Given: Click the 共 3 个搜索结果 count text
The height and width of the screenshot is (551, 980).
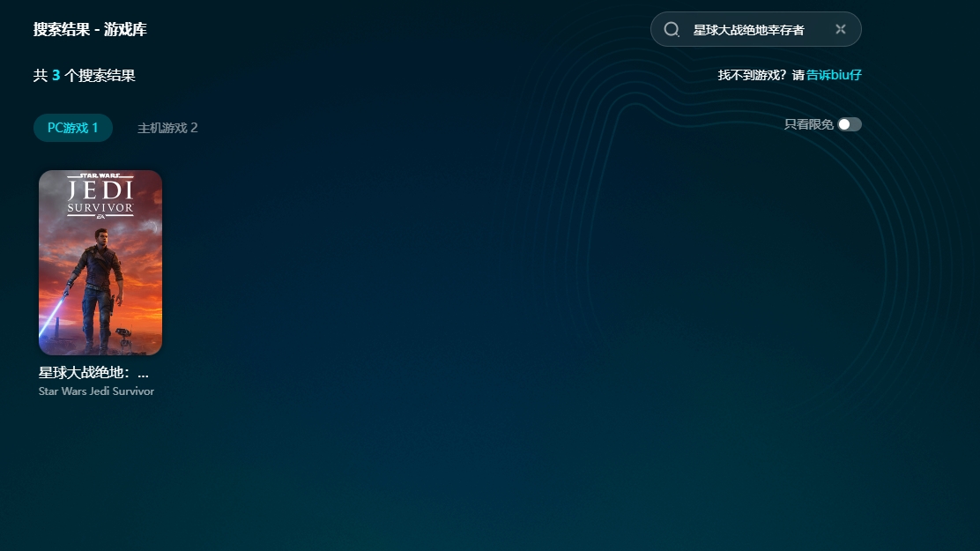Looking at the screenshot, I should pos(85,76).
